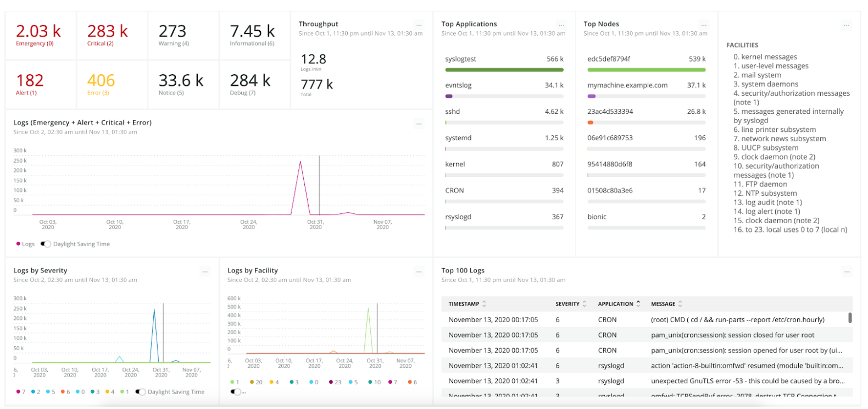Click the evntslog application bar

[x=504, y=96]
